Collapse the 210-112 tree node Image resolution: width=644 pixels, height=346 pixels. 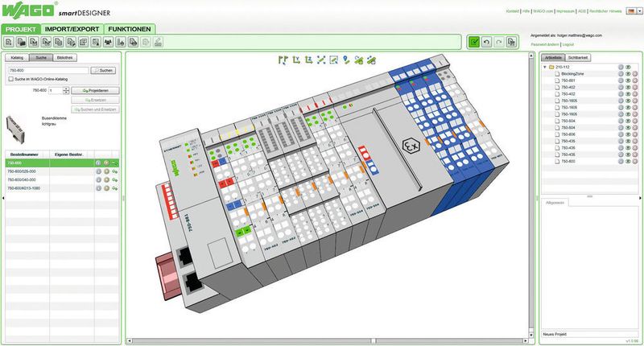[545, 67]
